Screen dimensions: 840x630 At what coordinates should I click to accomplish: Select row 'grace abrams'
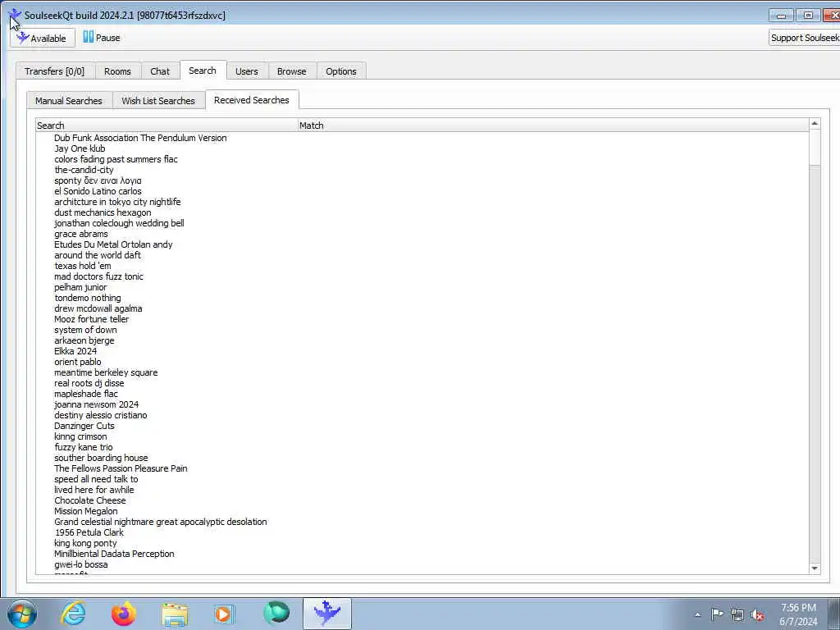81,234
